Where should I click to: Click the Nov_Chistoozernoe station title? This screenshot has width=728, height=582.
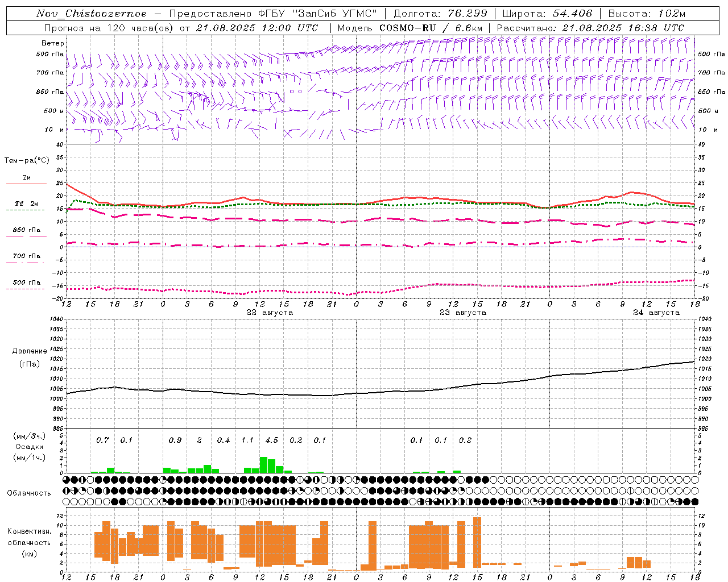[x=91, y=14]
